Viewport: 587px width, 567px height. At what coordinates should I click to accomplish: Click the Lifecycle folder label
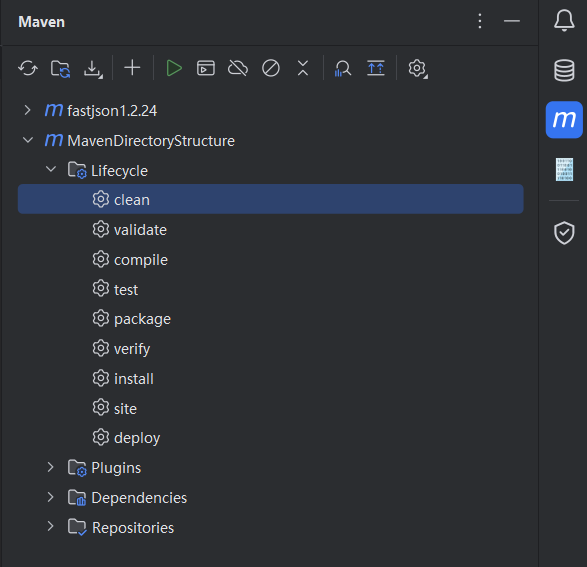click(119, 171)
